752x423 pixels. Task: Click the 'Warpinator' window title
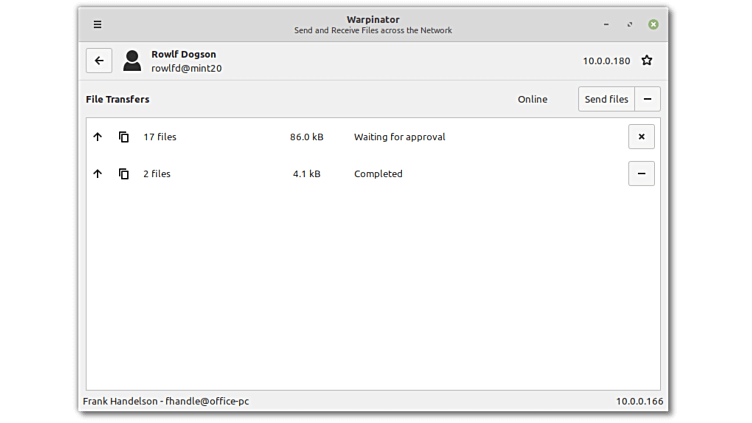tap(373, 19)
